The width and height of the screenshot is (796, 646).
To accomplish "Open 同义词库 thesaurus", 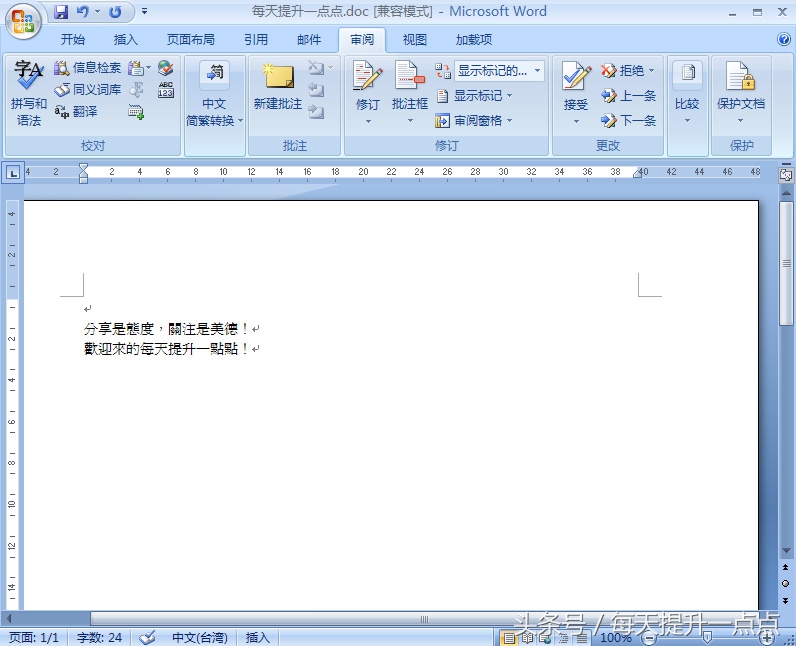I will point(88,90).
